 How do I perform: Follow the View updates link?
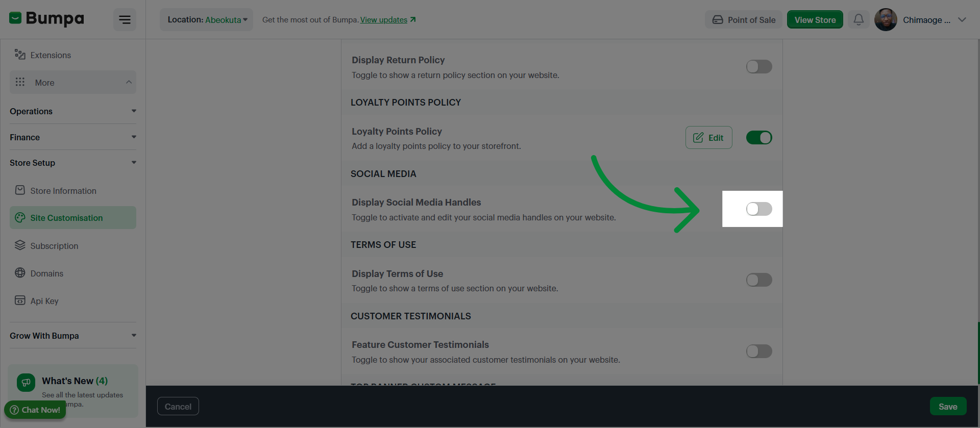pyautogui.click(x=384, y=20)
